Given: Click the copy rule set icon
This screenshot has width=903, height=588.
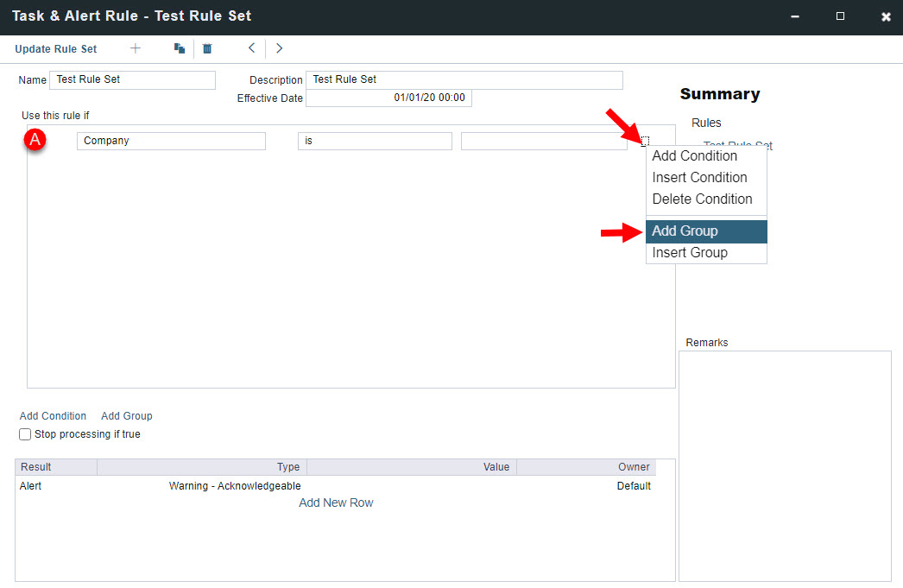Looking at the screenshot, I should 180,48.
